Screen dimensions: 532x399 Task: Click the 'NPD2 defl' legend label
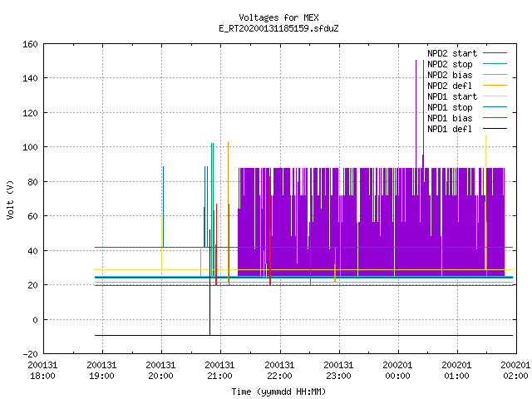pyautogui.click(x=450, y=86)
